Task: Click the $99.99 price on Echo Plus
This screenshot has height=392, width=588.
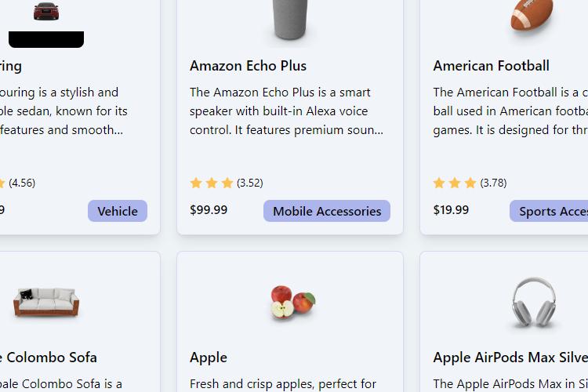Action: pos(209,209)
